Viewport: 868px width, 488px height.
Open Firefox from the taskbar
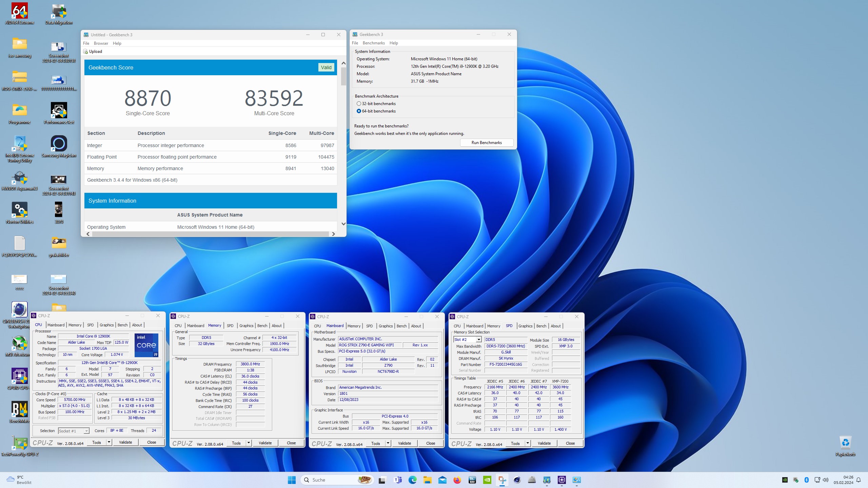(457, 480)
